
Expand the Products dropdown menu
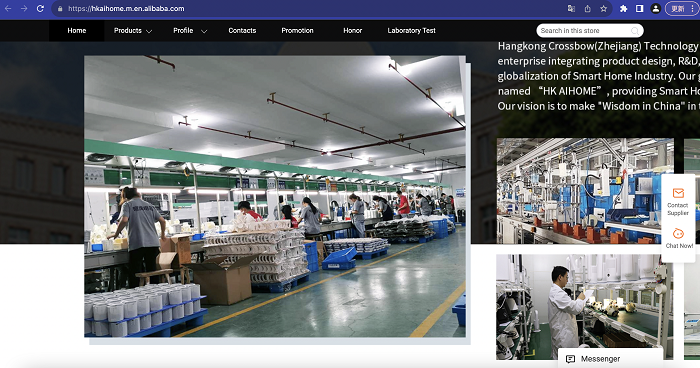(x=133, y=31)
